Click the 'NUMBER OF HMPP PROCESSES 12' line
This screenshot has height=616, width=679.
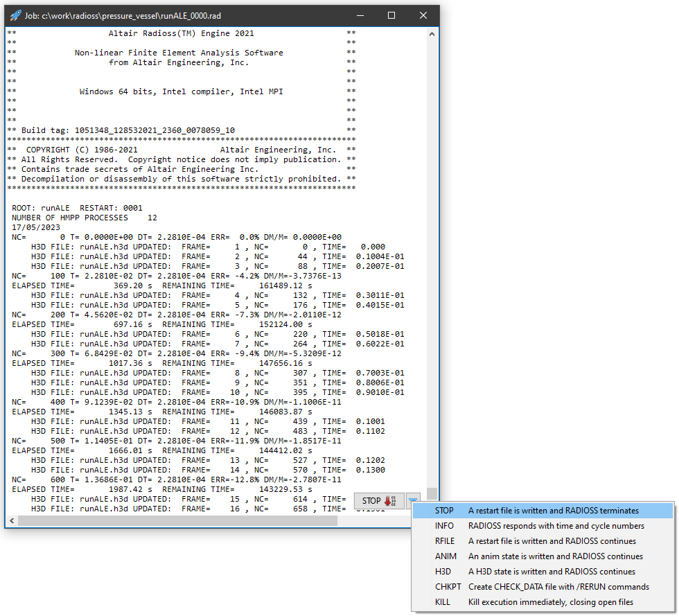85,218
